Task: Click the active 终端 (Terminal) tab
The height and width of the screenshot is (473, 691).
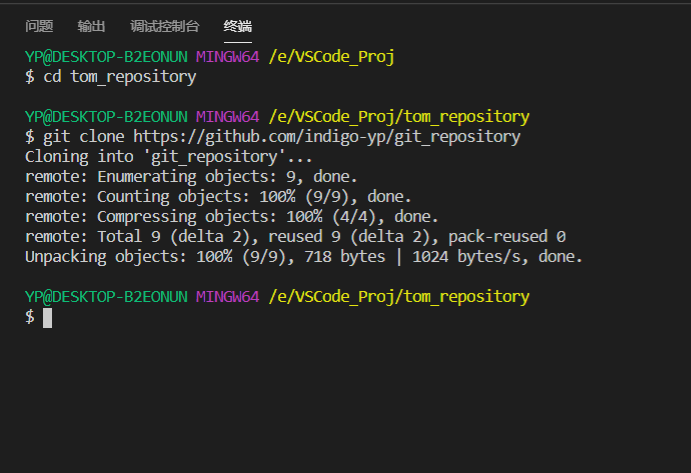Action: [x=237, y=26]
